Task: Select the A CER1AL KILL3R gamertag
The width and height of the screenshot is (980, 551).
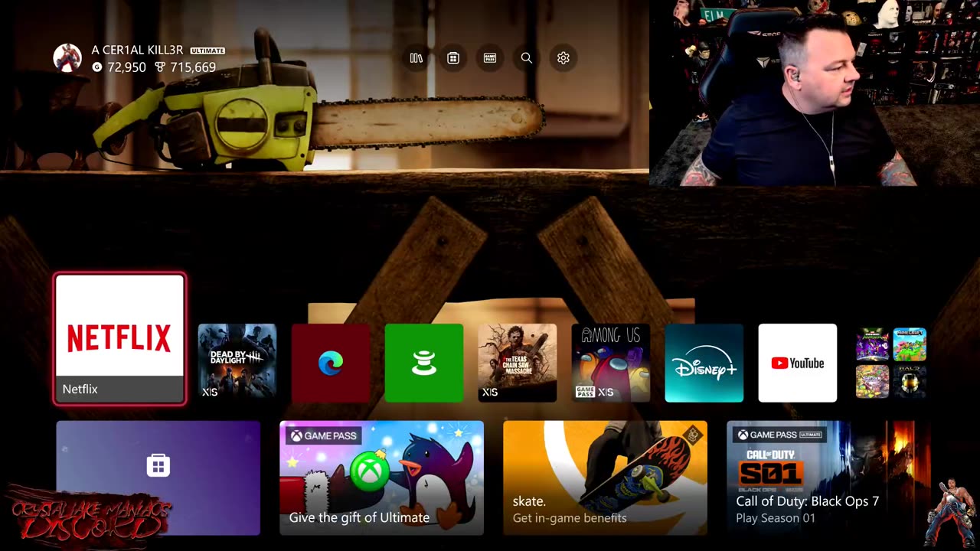Action: (x=137, y=50)
